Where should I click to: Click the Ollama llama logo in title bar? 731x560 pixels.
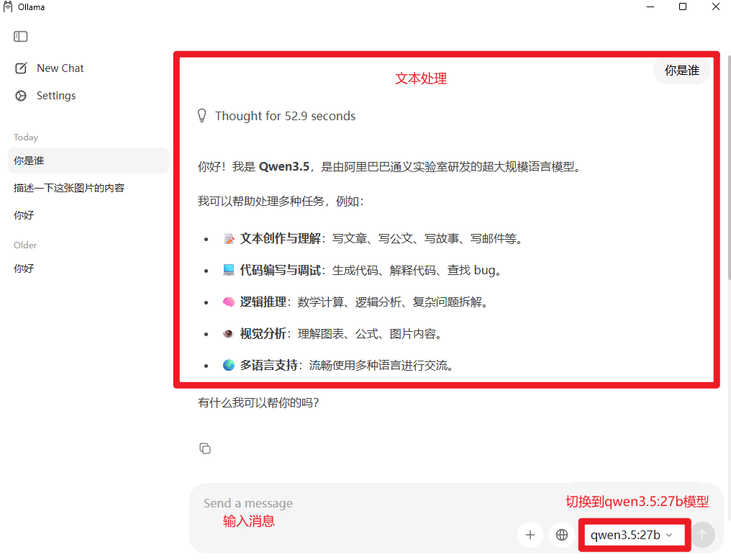pyautogui.click(x=8, y=7)
